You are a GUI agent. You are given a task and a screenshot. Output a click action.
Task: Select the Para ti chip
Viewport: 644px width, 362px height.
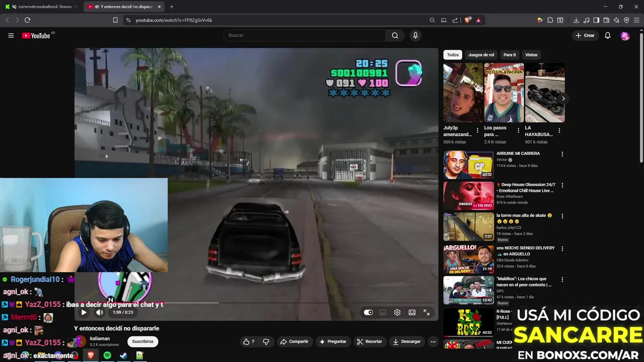[510, 55]
